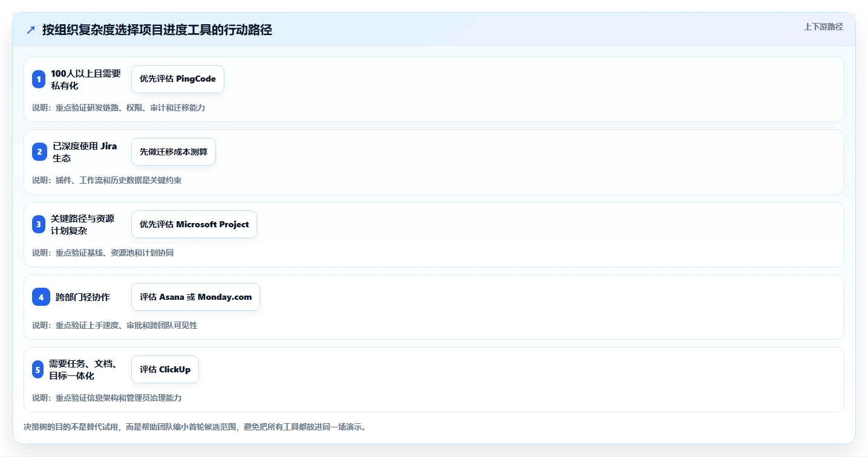The image size is (868, 457).
Task: Click the 关键路径与资源计划复杂 condition
Action: (82, 224)
